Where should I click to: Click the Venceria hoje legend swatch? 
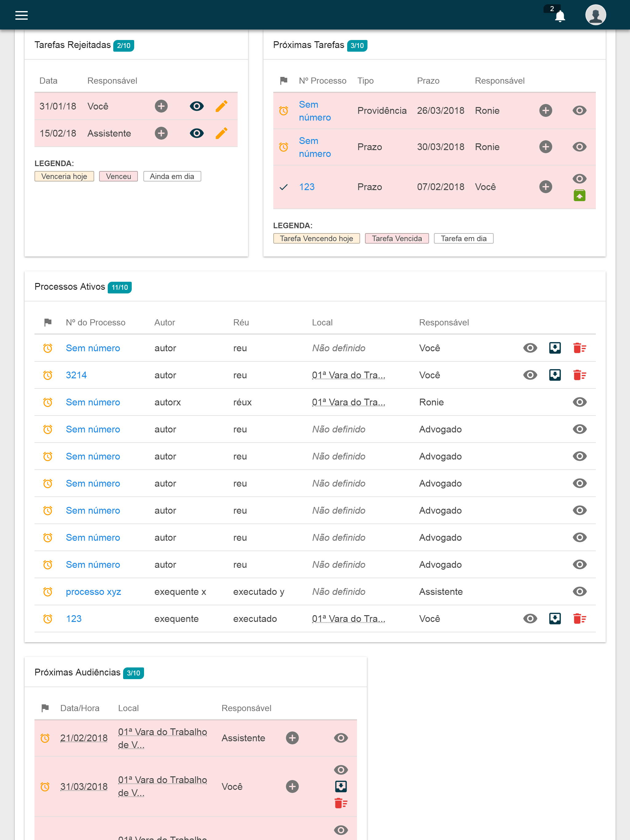tap(64, 176)
